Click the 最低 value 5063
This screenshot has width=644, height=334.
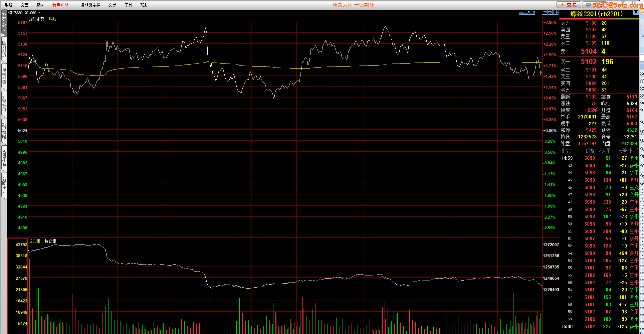click(x=632, y=123)
